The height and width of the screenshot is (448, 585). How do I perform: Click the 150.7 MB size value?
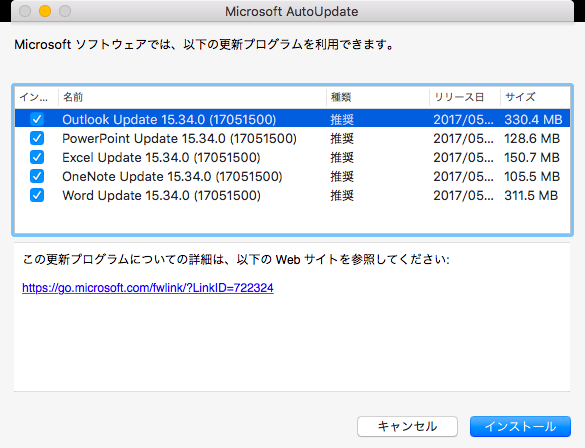(532, 157)
